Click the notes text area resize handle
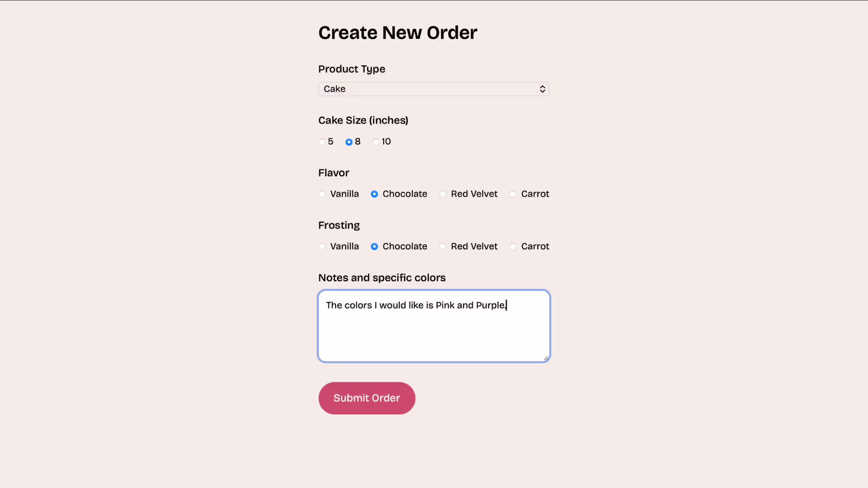868x488 pixels. [546, 358]
